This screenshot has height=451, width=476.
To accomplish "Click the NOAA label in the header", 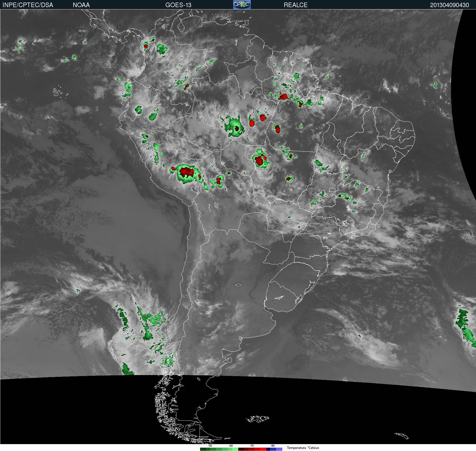I will tap(81, 5).
